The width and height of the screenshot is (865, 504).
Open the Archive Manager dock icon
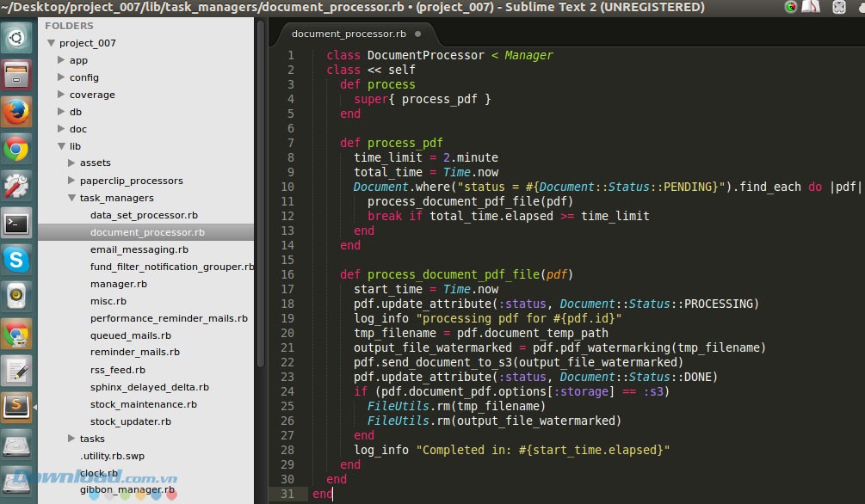tap(17, 76)
